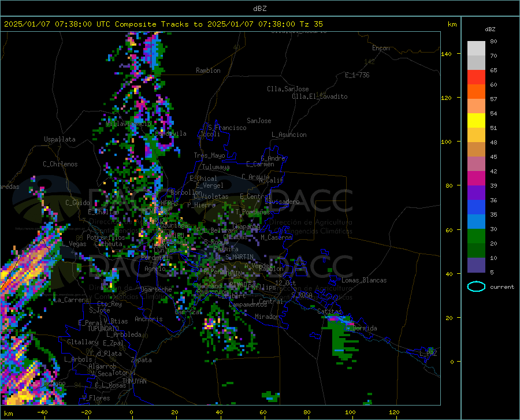
Task: Click the Tulumaya map label
Action: (x=216, y=167)
